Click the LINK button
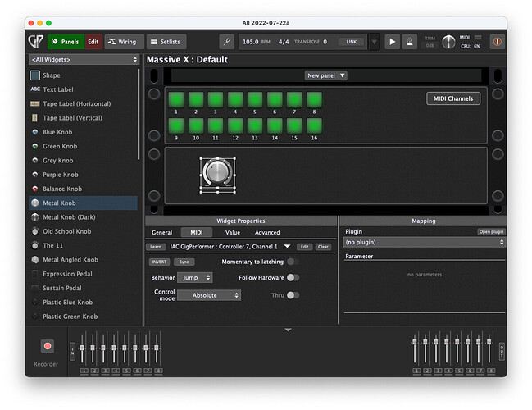The image size is (532, 410). 352,42
